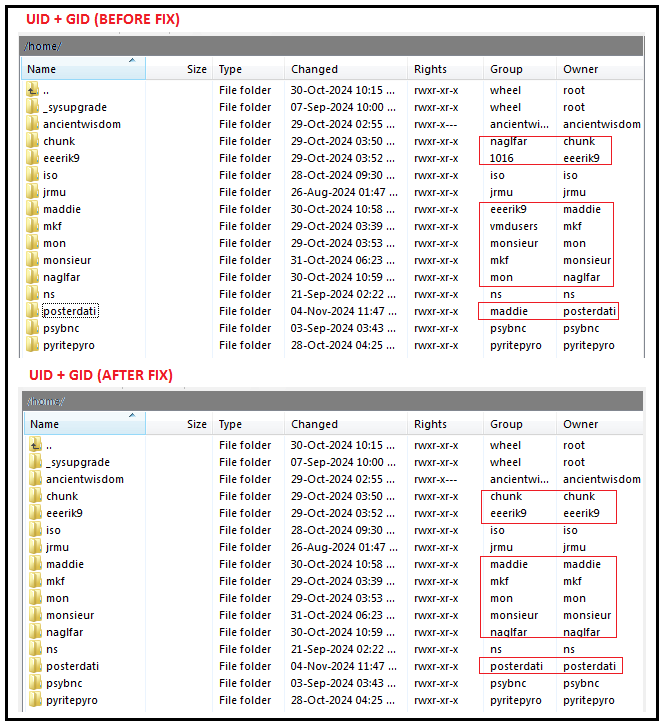Click the Type column header in bottom panel
Image resolution: width=664 pixels, height=728 pixels.
230,424
